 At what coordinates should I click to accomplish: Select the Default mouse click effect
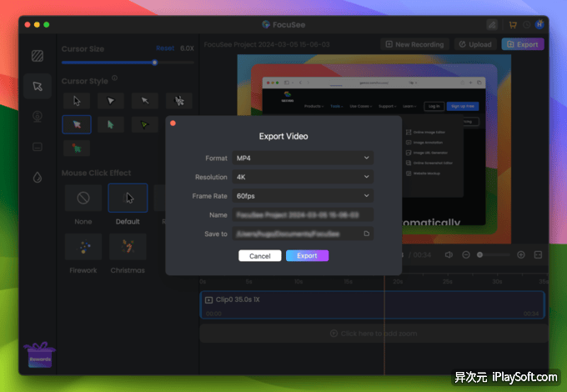tap(128, 198)
